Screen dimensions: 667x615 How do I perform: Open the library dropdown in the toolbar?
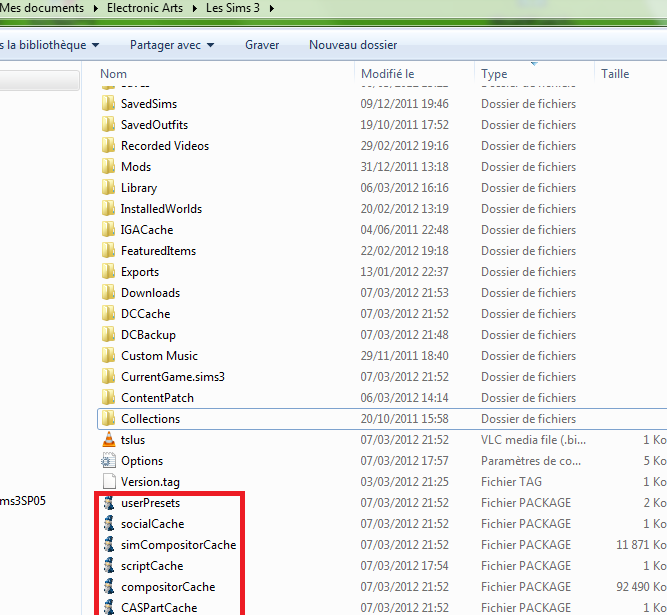point(95,45)
